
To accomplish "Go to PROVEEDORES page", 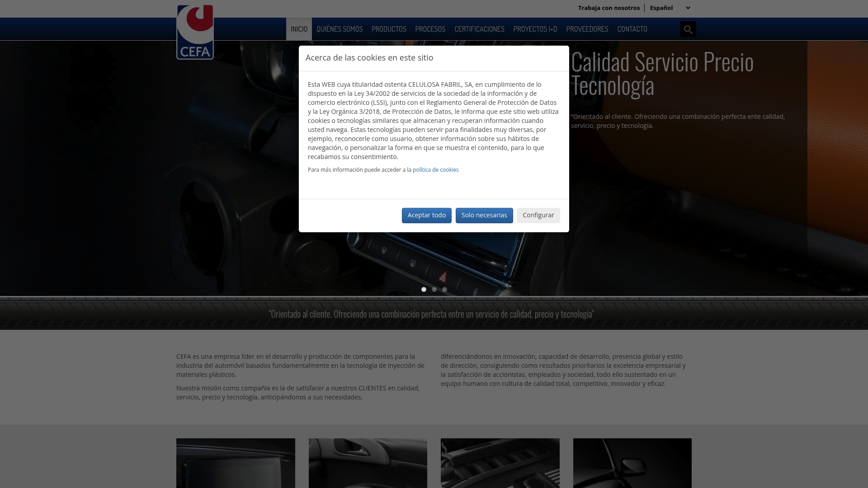I will [x=587, y=29].
